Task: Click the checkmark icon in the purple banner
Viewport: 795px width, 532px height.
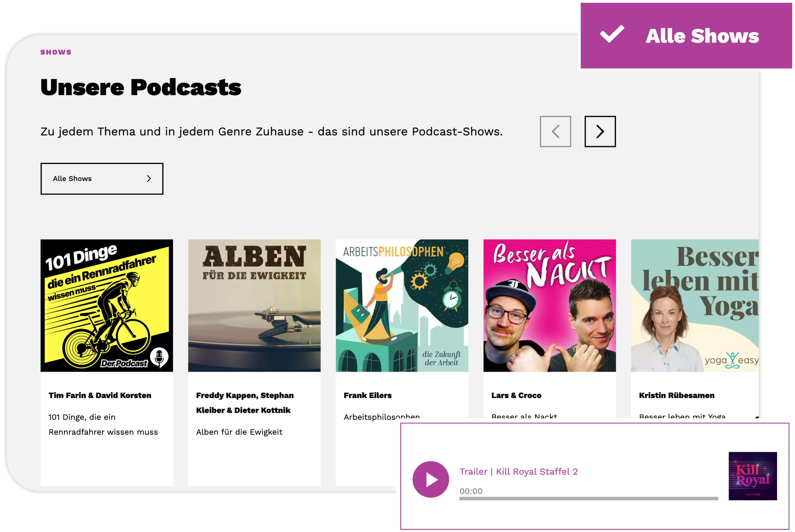Action: pyautogui.click(x=612, y=34)
